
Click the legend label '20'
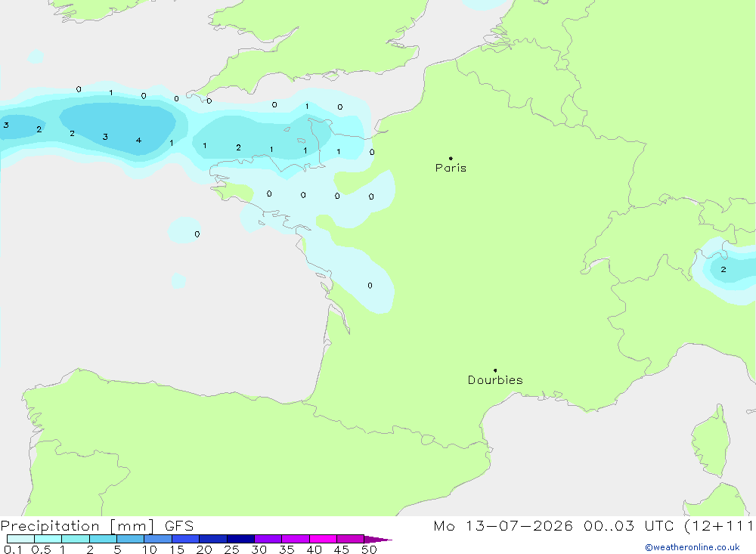coord(204,549)
